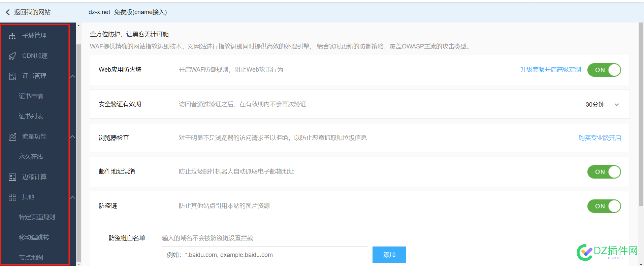
Task: Open the 30分钟 validity period dropdown
Action: coord(601,105)
